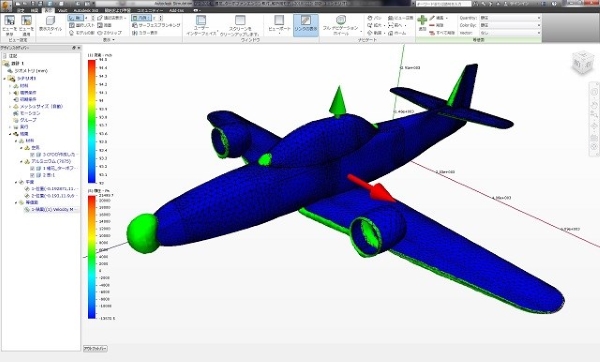Expand the mesh size (auto) tree node
The image size is (600, 362).
point(10,106)
